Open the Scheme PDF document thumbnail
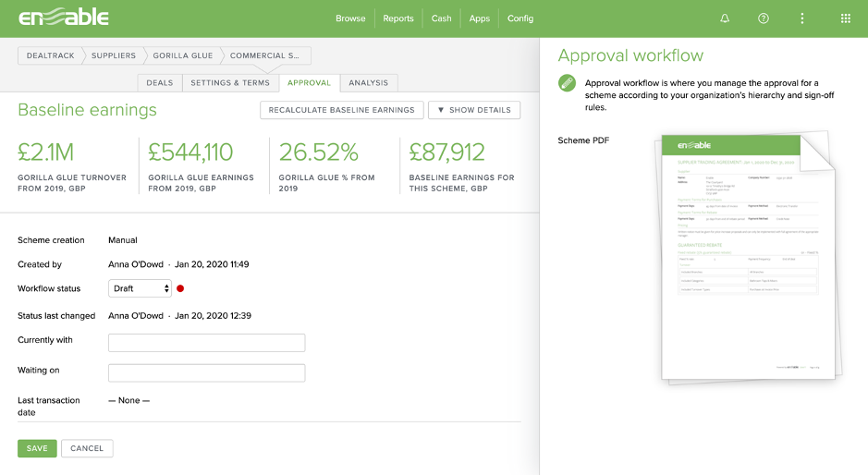The height and width of the screenshot is (475, 868). 749,258
